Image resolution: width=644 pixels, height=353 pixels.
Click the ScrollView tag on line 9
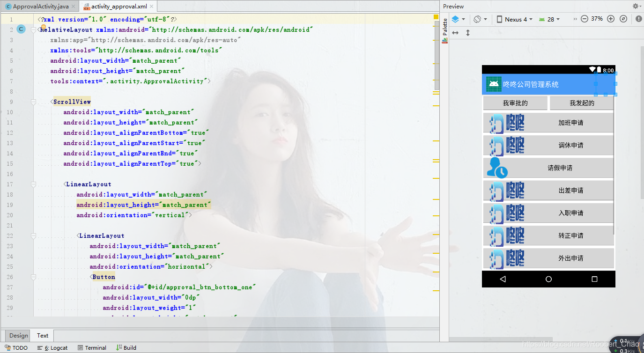(72, 102)
